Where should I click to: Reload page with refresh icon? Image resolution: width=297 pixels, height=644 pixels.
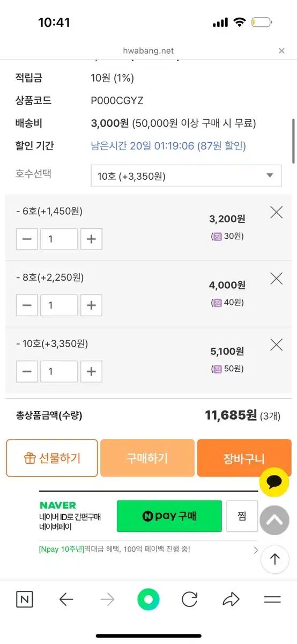pyautogui.click(x=189, y=599)
